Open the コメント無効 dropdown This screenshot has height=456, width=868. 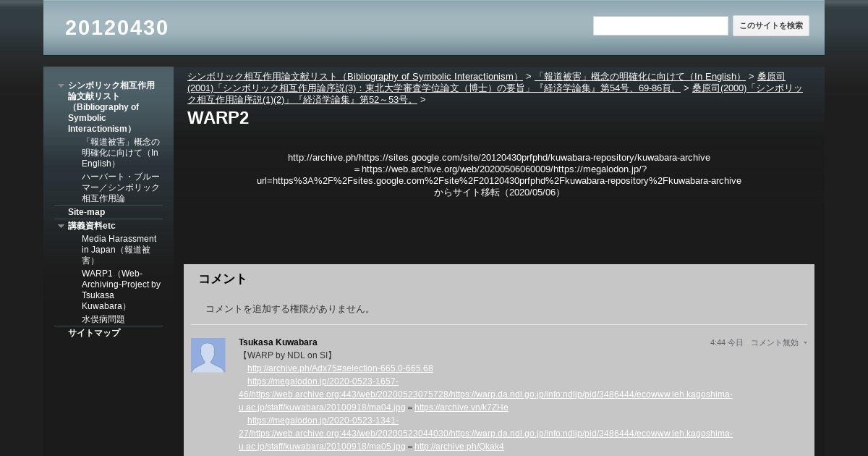point(779,342)
